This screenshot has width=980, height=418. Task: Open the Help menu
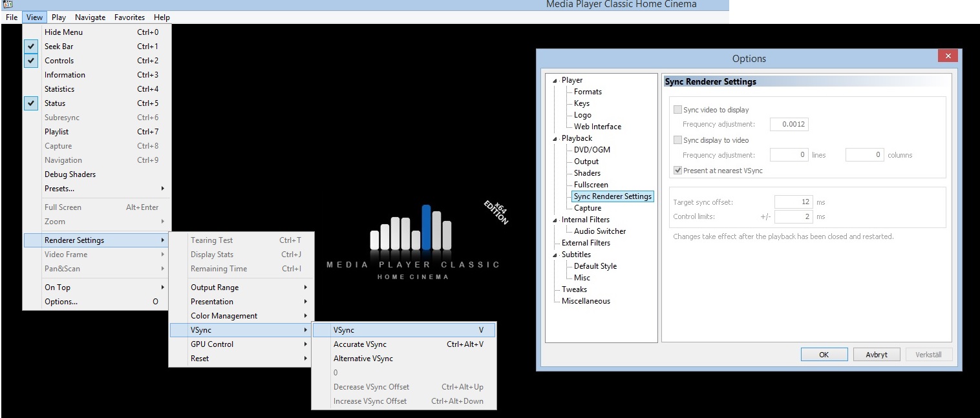tap(162, 17)
